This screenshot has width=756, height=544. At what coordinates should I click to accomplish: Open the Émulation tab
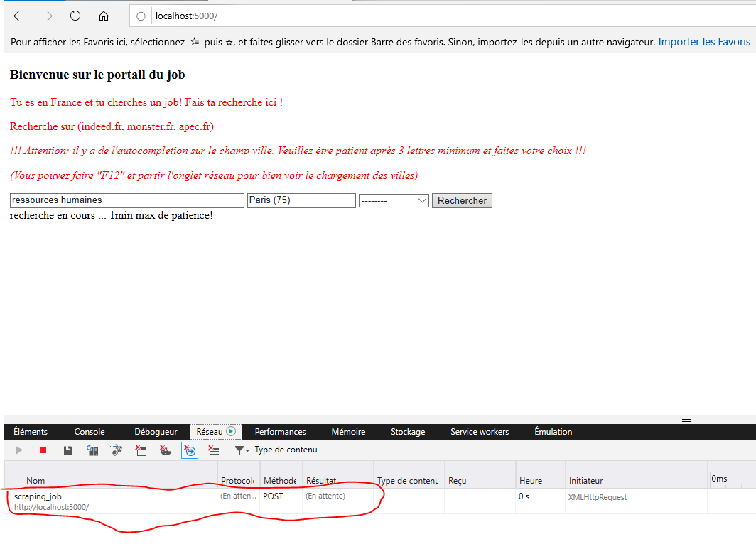coord(553,432)
